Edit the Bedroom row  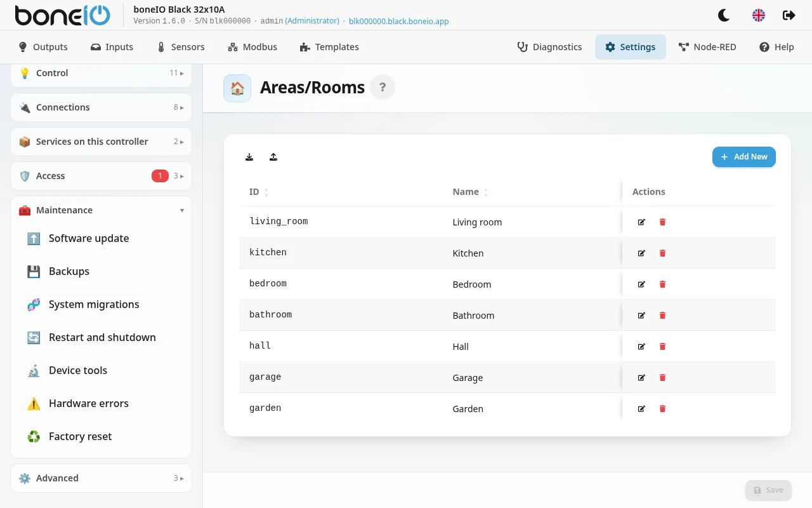coord(641,284)
